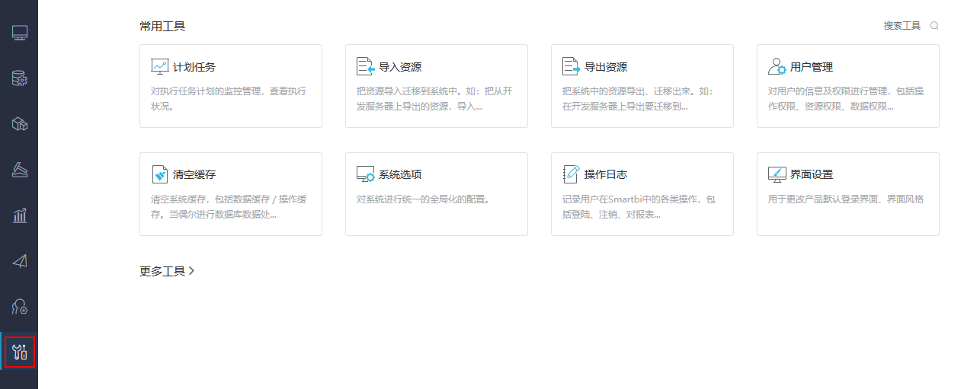980x389 pixels.
Task: Open the paper plane publish sidebar icon
Action: pyautogui.click(x=20, y=261)
